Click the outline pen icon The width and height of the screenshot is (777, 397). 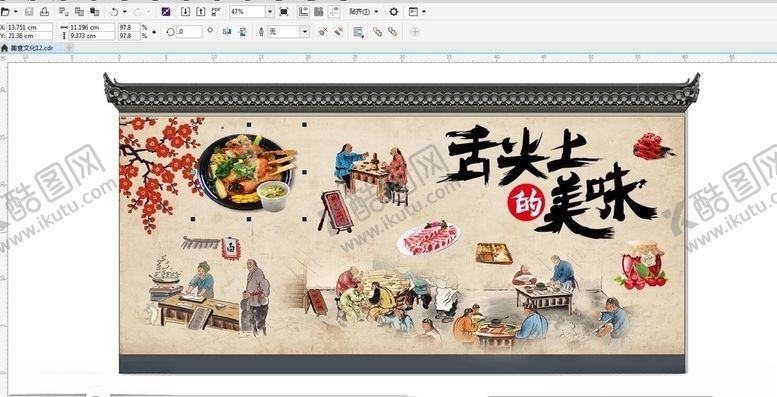(x=261, y=32)
